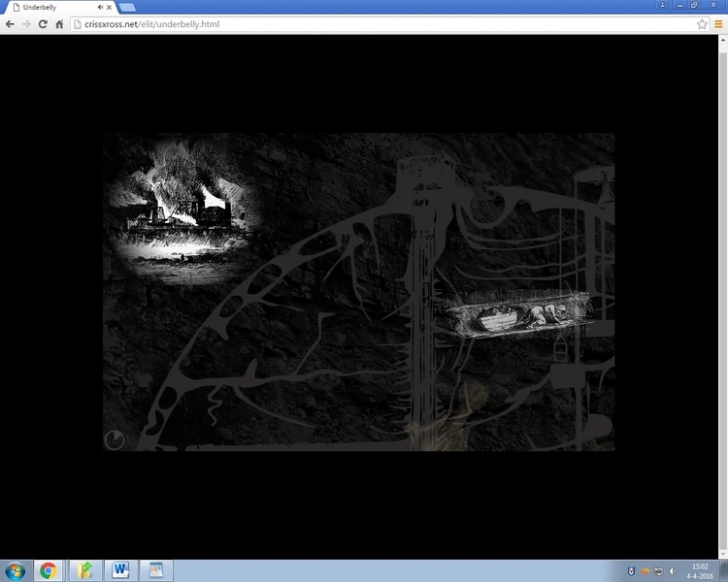Open a new browser tab
Image resolution: width=728 pixels, height=582 pixels.
point(127,8)
